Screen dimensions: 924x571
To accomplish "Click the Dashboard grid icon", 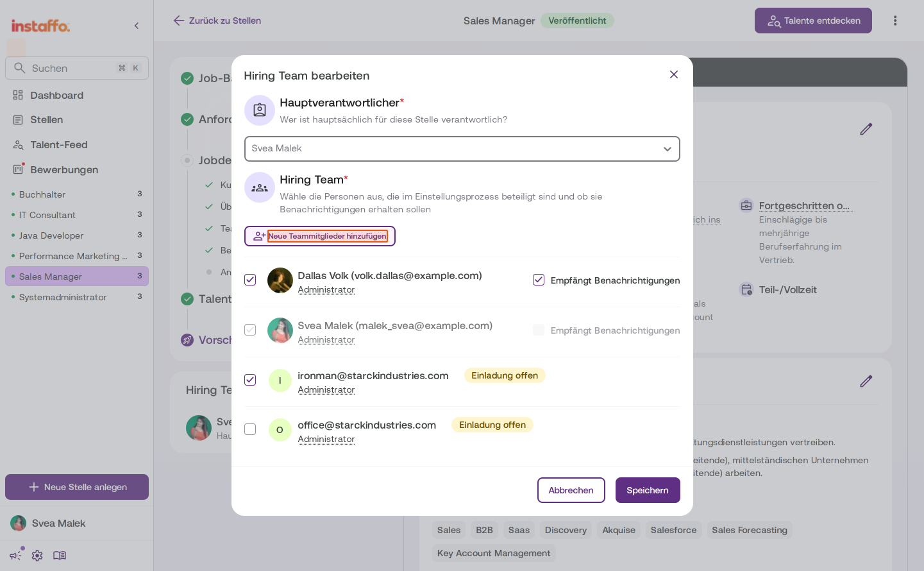I will [x=18, y=95].
